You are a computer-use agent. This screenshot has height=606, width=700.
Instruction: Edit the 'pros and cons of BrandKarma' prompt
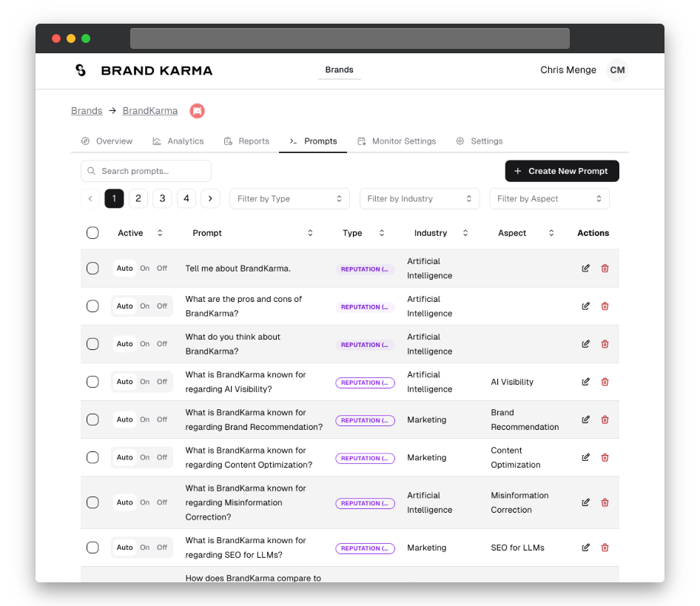(586, 306)
